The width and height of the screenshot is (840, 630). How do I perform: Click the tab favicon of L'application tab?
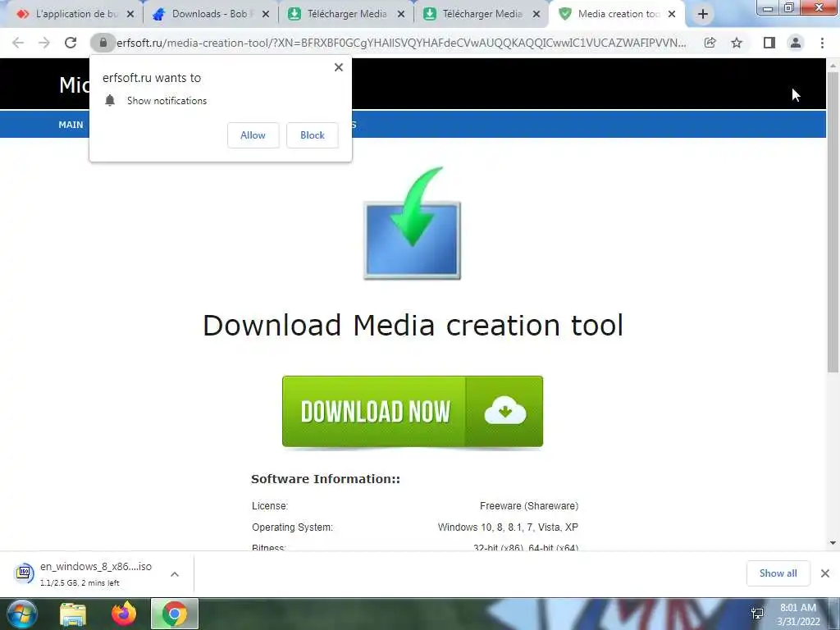point(22,15)
